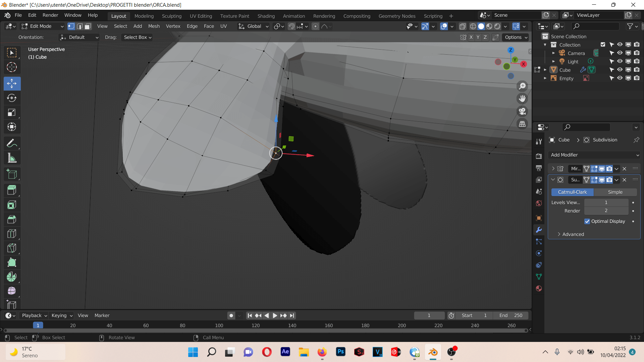The width and height of the screenshot is (644, 362).
Task: Select the Smooth tool
Action: coord(12,291)
